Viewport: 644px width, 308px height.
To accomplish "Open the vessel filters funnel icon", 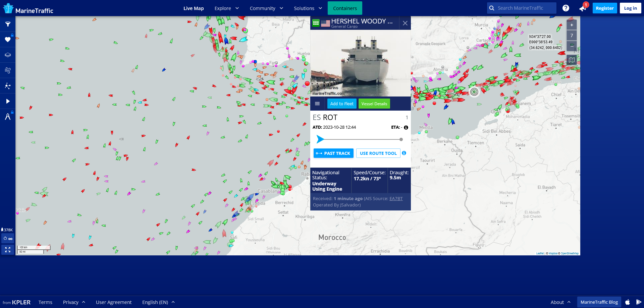I will 8,24.
